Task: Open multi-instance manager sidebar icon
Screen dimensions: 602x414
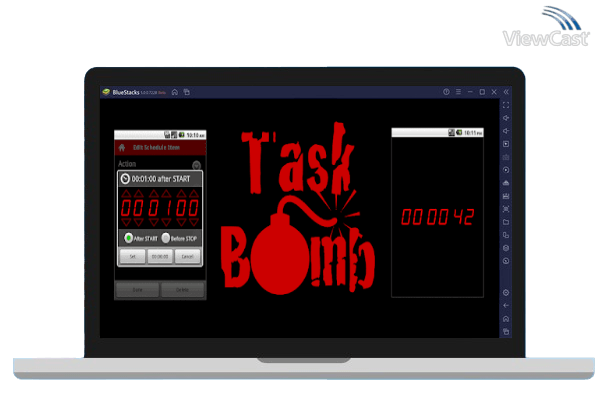Action: (506, 235)
